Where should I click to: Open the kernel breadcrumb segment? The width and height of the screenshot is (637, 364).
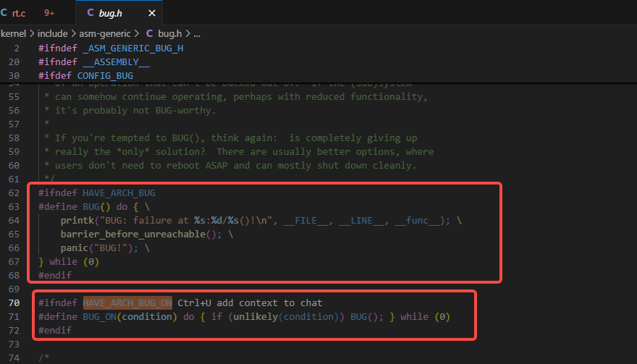[x=13, y=34]
